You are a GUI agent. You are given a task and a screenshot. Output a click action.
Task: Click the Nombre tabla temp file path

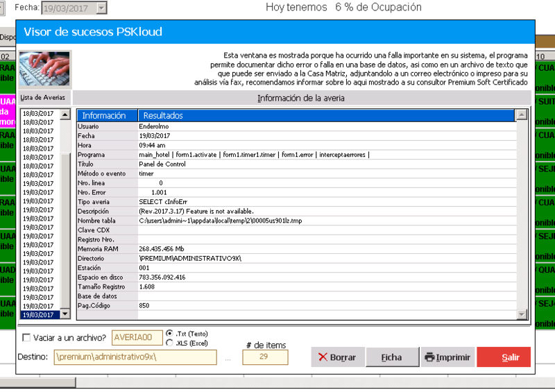[220, 221]
